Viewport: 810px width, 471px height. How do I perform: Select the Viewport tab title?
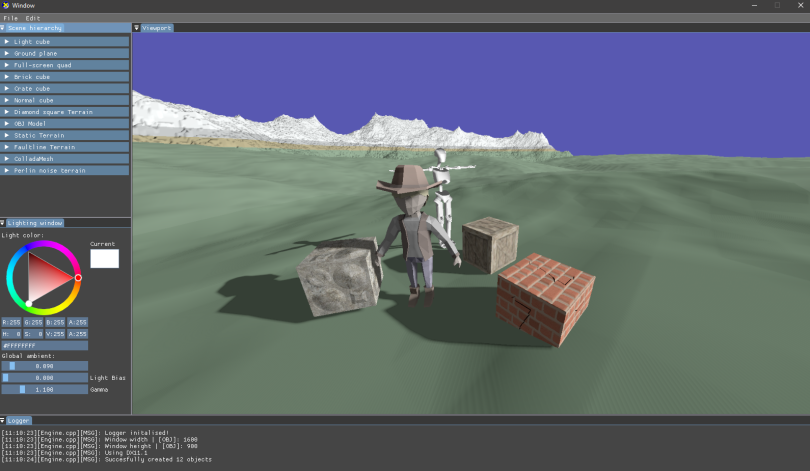(157, 28)
